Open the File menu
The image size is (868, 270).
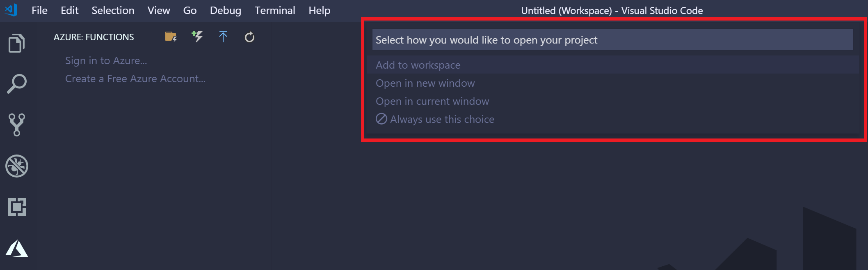point(39,10)
